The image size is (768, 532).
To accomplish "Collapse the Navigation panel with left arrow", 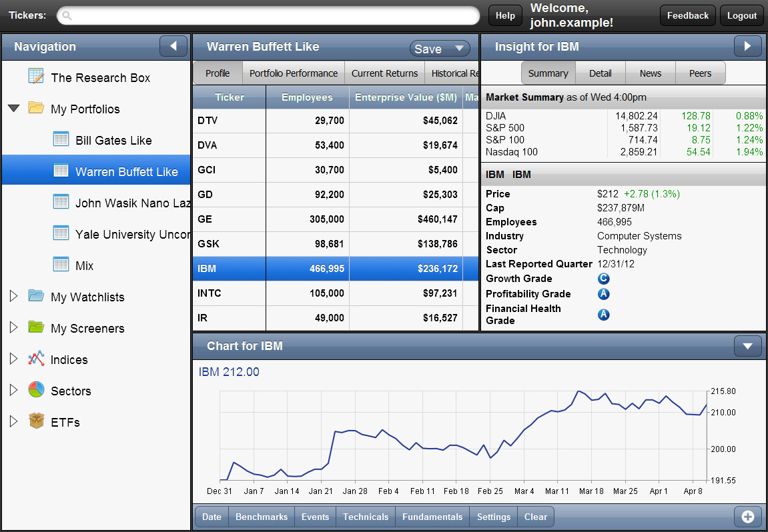I will coord(173,47).
